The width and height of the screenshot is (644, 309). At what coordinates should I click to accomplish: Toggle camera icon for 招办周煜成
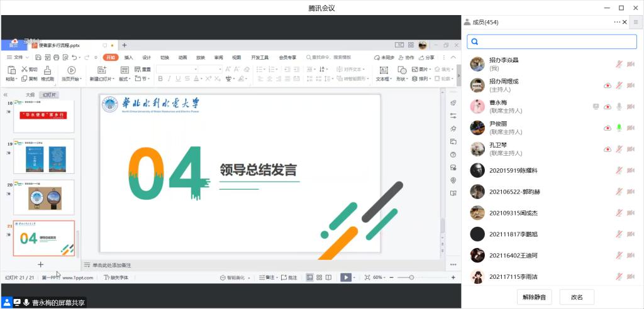631,85
